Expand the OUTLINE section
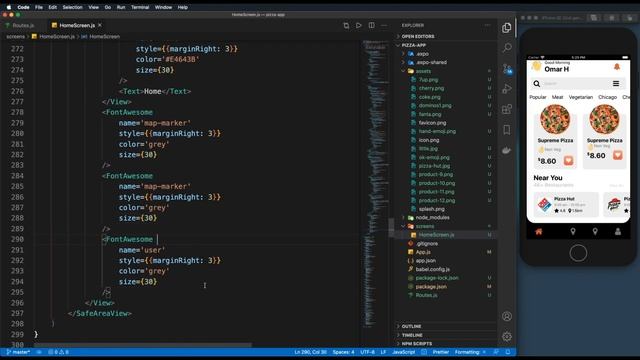The image size is (640, 360). 411,327
